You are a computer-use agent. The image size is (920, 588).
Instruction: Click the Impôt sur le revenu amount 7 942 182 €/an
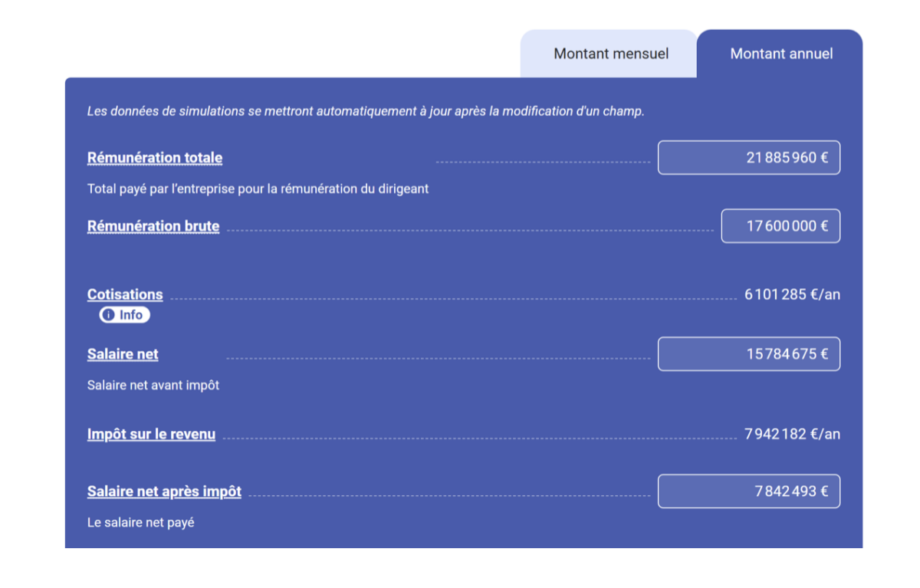point(792,435)
